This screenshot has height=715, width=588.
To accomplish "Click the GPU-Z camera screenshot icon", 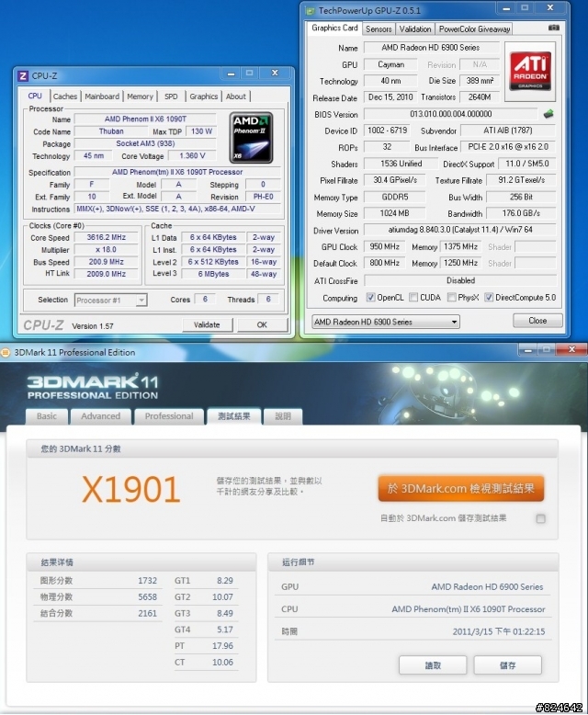I will pyautogui.click(x=553, y=28).
